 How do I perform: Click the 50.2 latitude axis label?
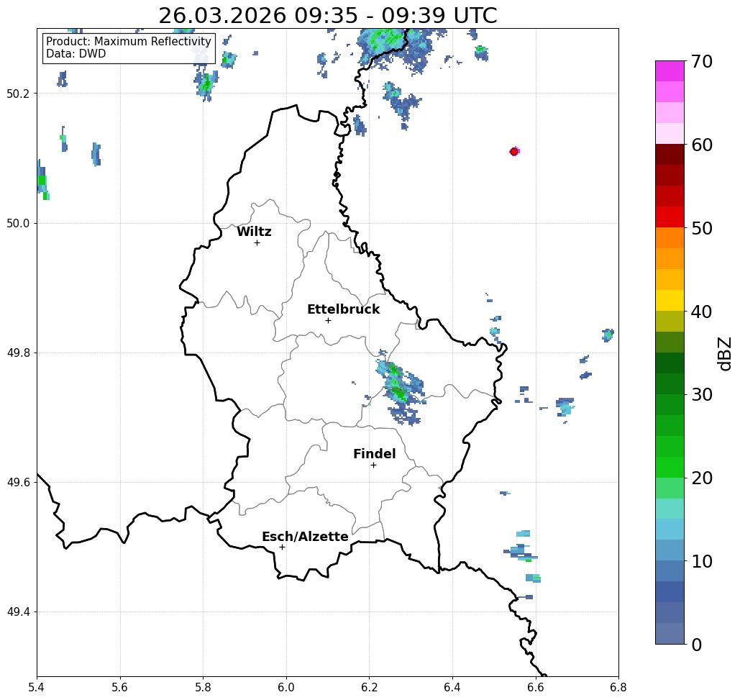pos(18,94)
